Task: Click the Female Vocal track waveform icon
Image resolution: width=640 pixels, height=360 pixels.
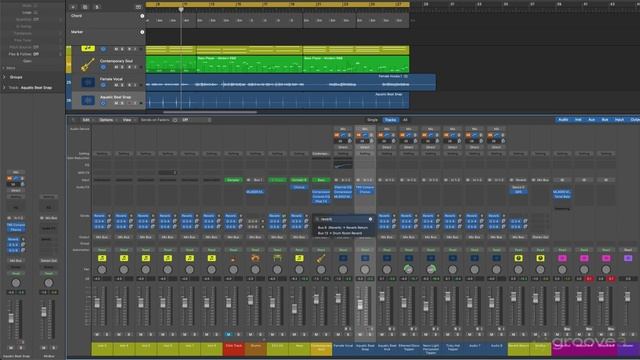Action: coord(87,82)
